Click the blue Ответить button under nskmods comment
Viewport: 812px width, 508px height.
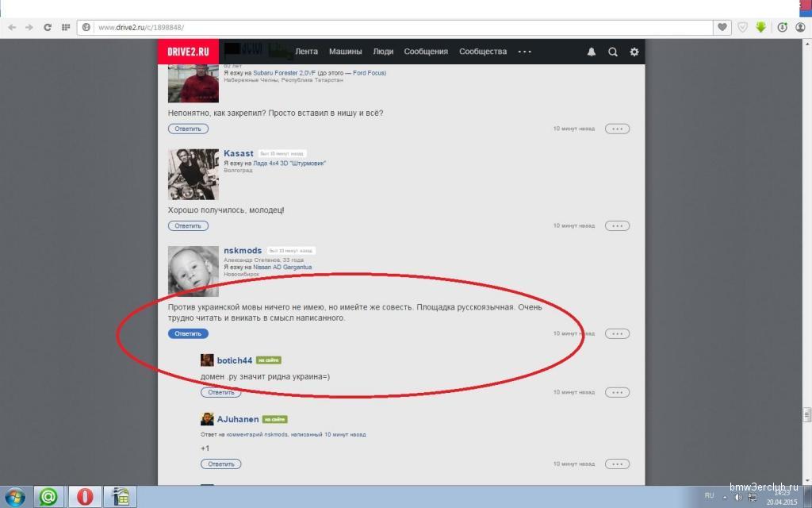[x=188, y=333]
